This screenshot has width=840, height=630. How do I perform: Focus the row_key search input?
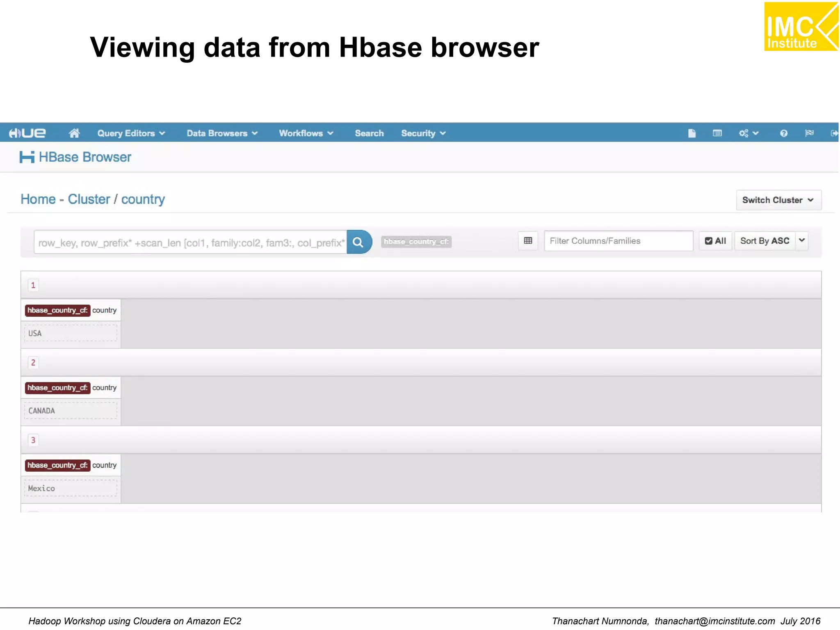190,242
